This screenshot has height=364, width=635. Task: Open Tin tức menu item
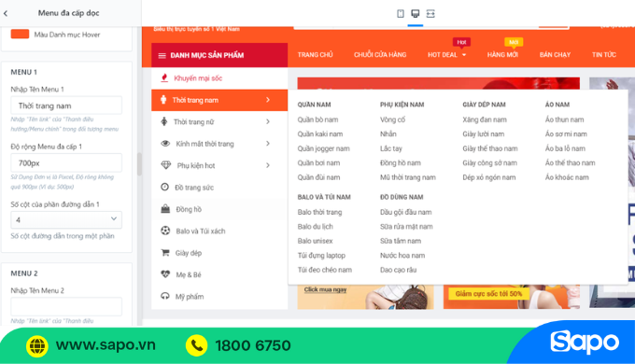pos(604,55)
